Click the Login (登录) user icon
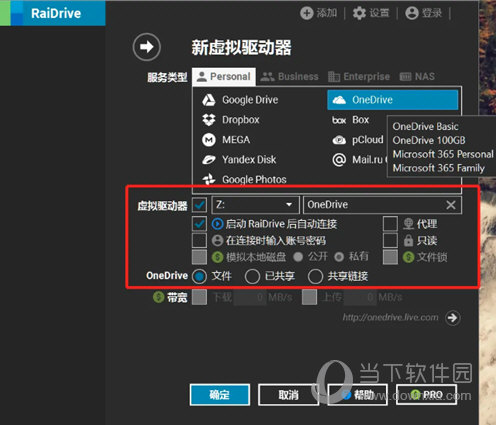 point(412,13)
